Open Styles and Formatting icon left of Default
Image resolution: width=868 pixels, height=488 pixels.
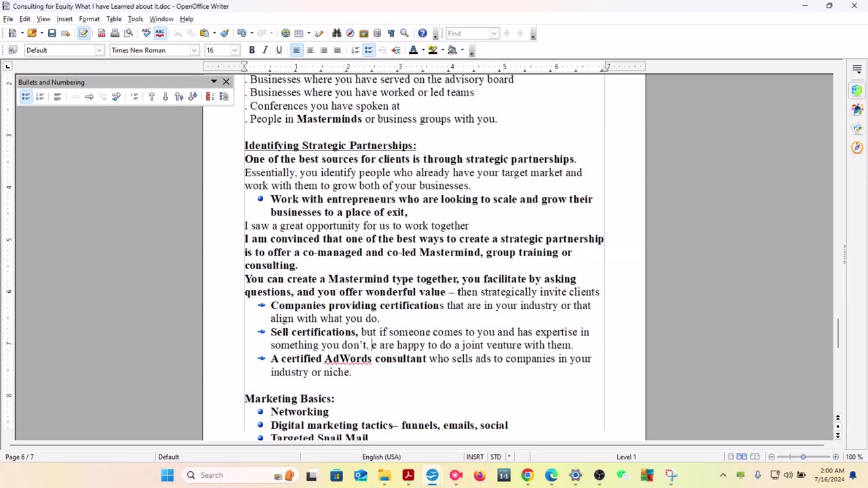point(12,50)
